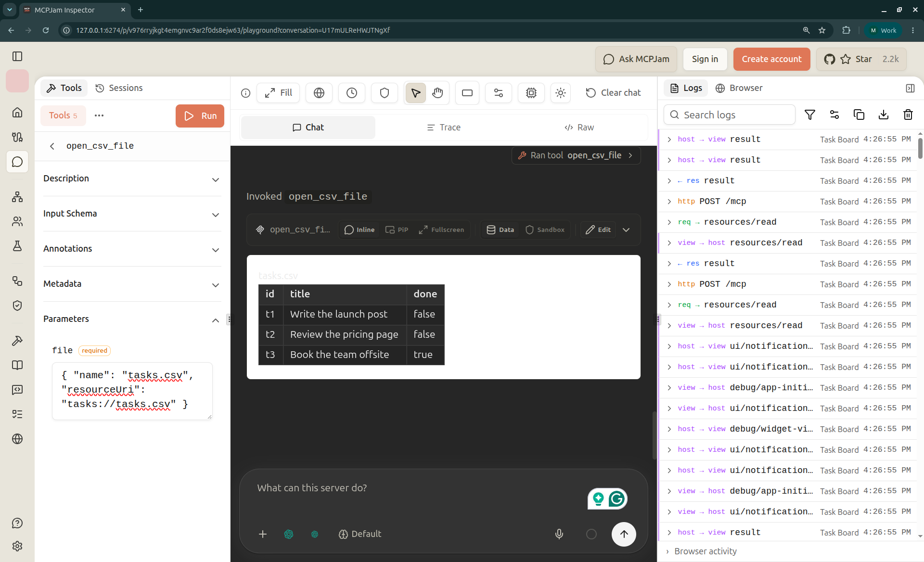This screenshot has height=562, width=924.
Task: Click the Fill button
Action: (278, 93)
